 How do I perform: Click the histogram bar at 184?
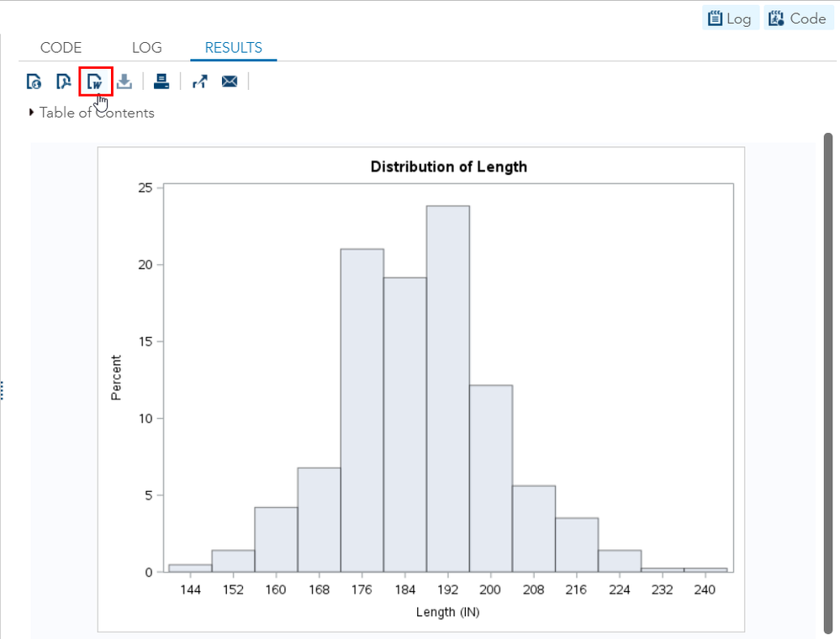click(405, 425)
